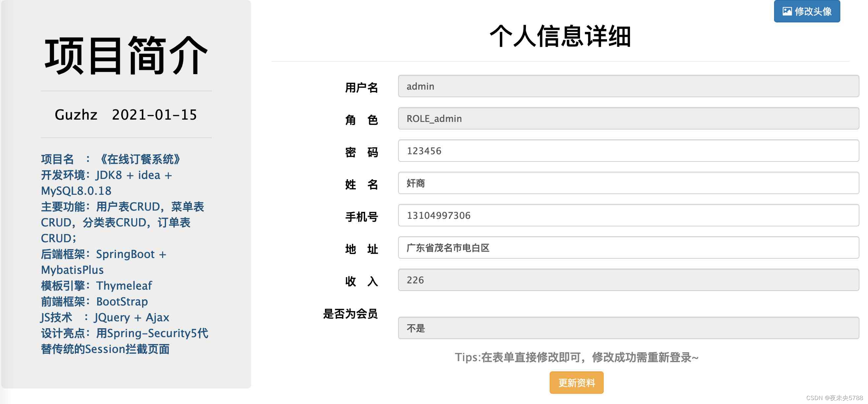Image resolution: width=868 pixels, height=404 pixels.
Task: Click the Tips 修改成功需重新登录 hint text
Action: [577, 357]
